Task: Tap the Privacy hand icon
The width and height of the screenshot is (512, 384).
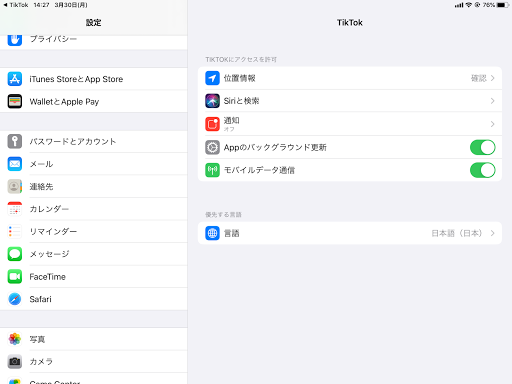Action: click(x=15, y=40)
